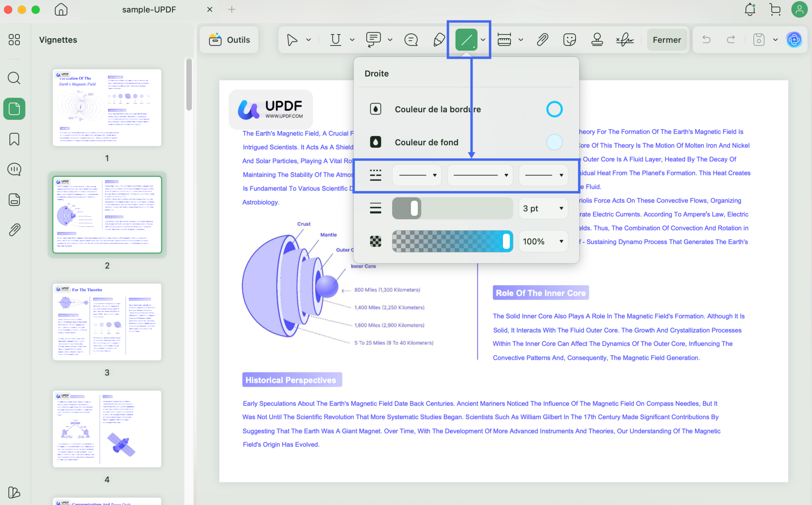Click the attachment paperclip toolbar icon
Image resolution: width=812 pixels, height=505 pixels.
coord(542,40)
